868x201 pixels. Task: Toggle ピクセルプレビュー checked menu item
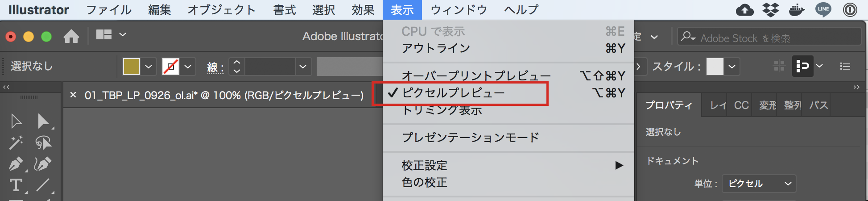508,93
